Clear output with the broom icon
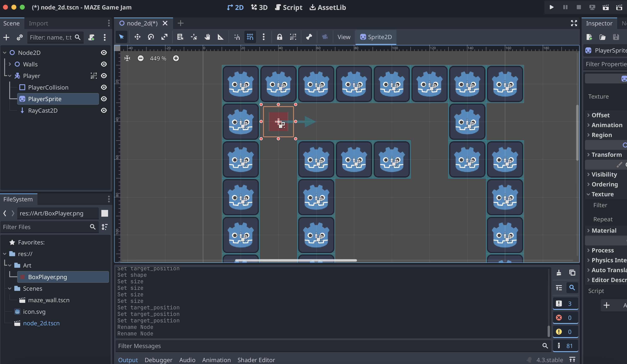The height and width of the screenshot is (364, 627). click(x=559, y=273)
